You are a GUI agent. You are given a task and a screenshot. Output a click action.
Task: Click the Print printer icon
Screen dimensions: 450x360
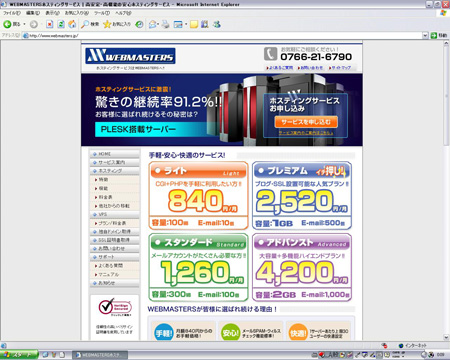[x=166, y=24]
